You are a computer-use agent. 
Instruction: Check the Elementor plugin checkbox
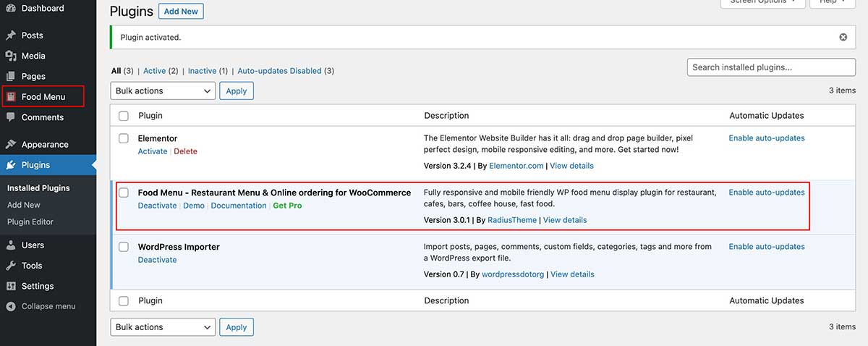pos(124,138)
